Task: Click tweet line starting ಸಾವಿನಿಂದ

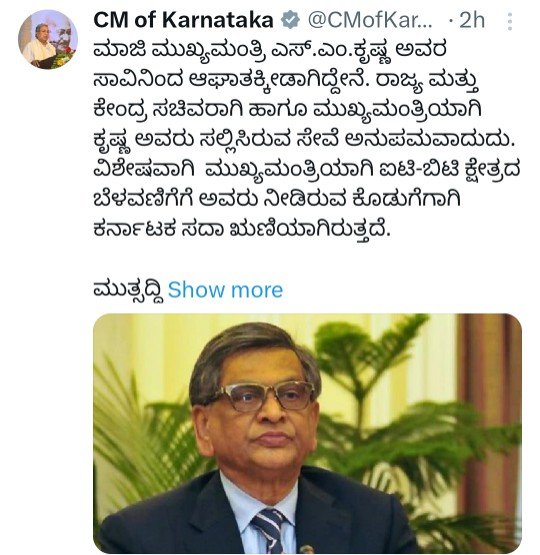Action: [x=287, y=82]
